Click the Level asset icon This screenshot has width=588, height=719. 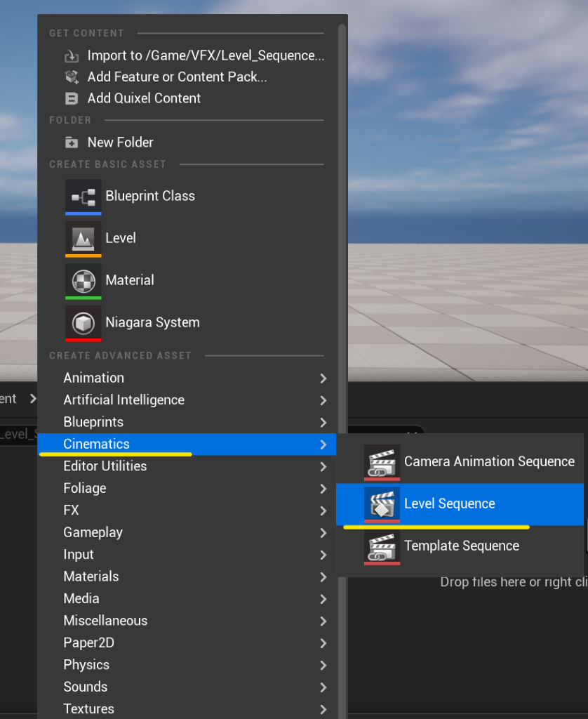click(x=83, y=239)
